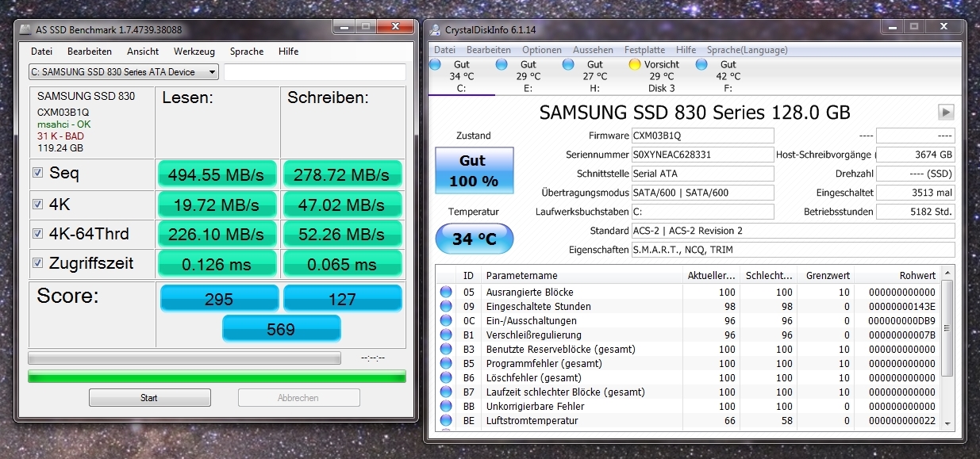This screenshot has width=980, height=459.
Task: Click the Host-Schreibvorgänge value 3674 GB
Action: tap(916, 155)
